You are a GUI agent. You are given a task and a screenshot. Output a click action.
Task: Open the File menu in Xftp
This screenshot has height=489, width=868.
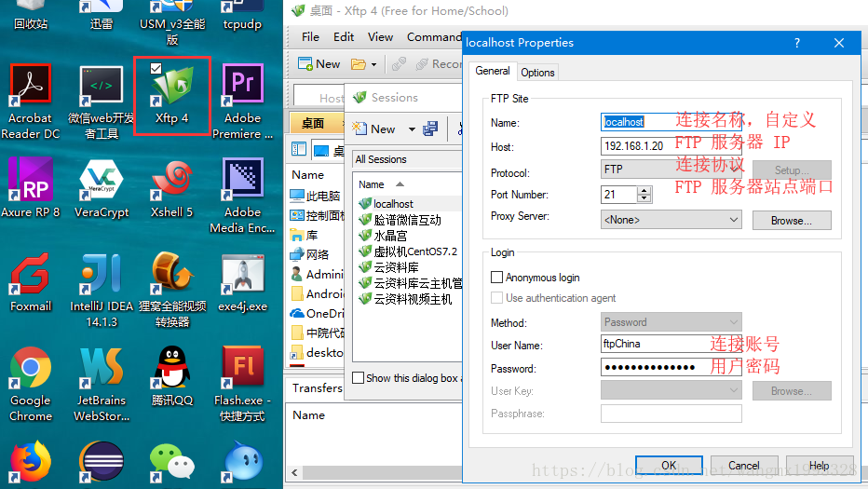tap(310, 37)
